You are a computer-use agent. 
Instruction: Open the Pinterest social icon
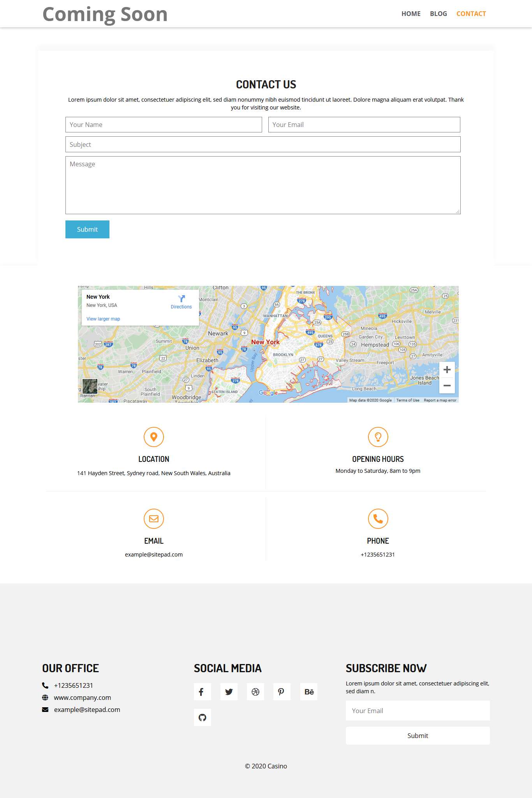282,692
